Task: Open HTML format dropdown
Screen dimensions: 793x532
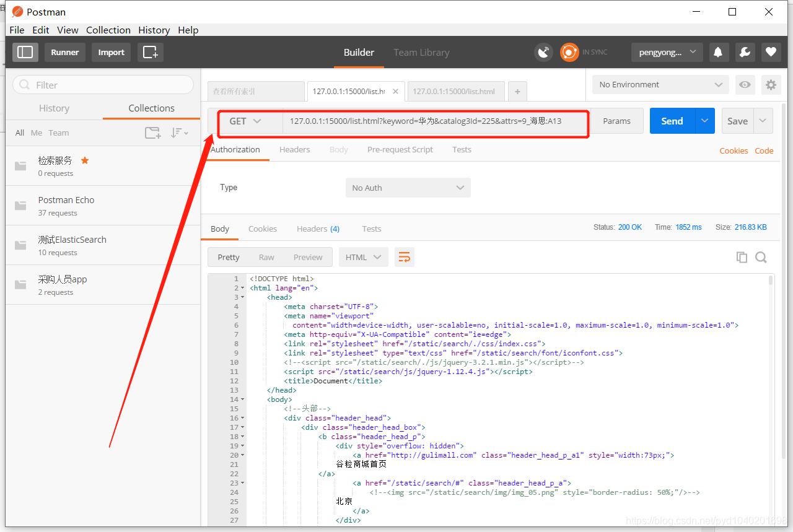Action: point(364,257)
